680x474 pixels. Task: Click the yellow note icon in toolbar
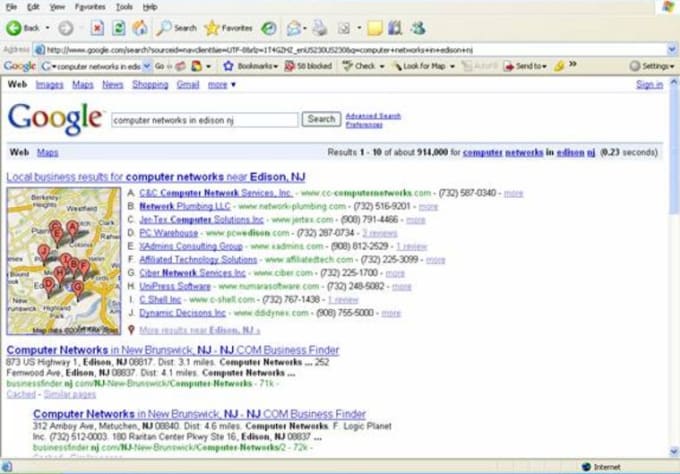pyautogui.click(x=375, y=29)
